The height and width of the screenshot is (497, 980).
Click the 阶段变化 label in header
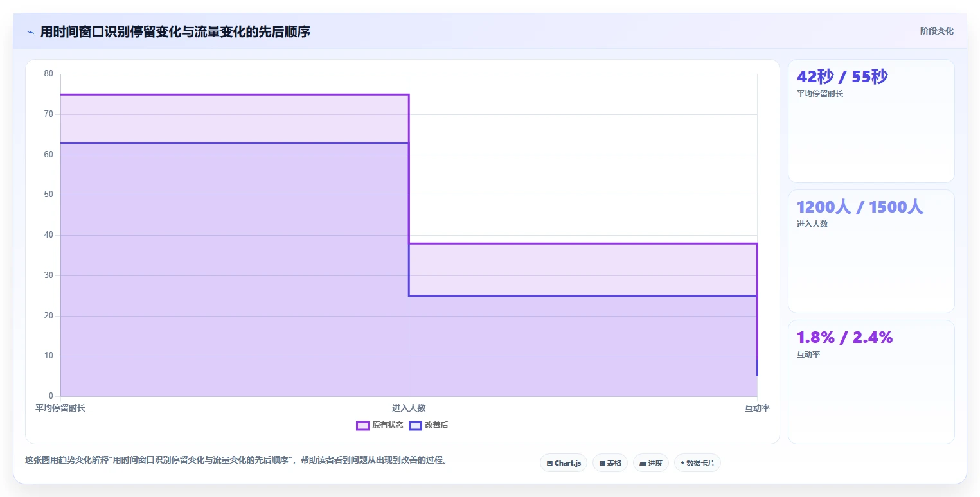click(936, 31)
